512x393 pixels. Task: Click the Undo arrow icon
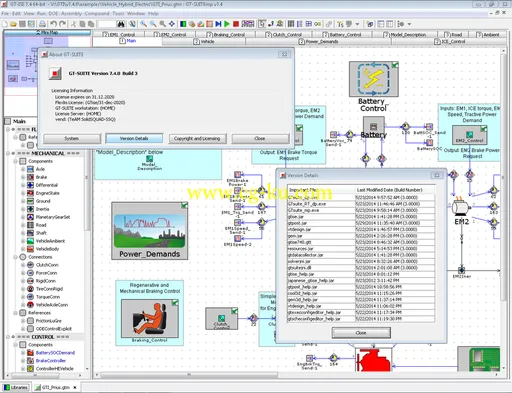coord(53,24)
